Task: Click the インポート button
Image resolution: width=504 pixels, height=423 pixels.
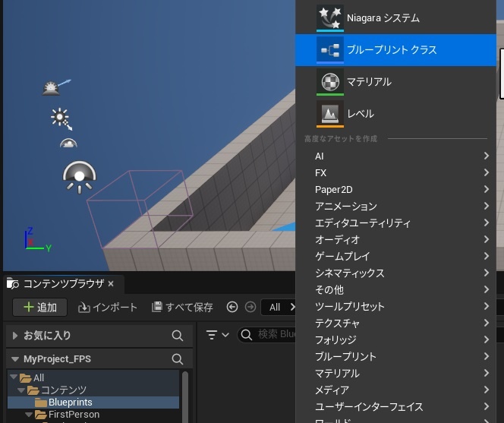Action: click(107, 308)
